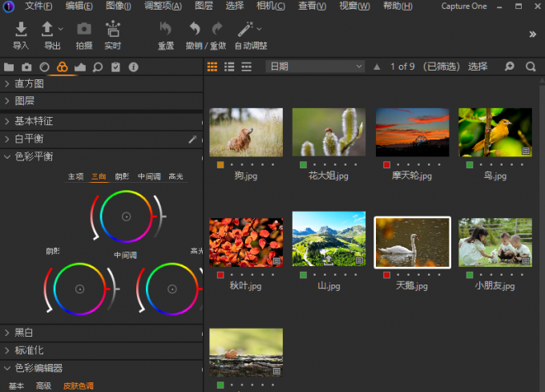This screenshot has height=392, width=545.
Task: Select the 三向 color balance tab
Action: 99,176
